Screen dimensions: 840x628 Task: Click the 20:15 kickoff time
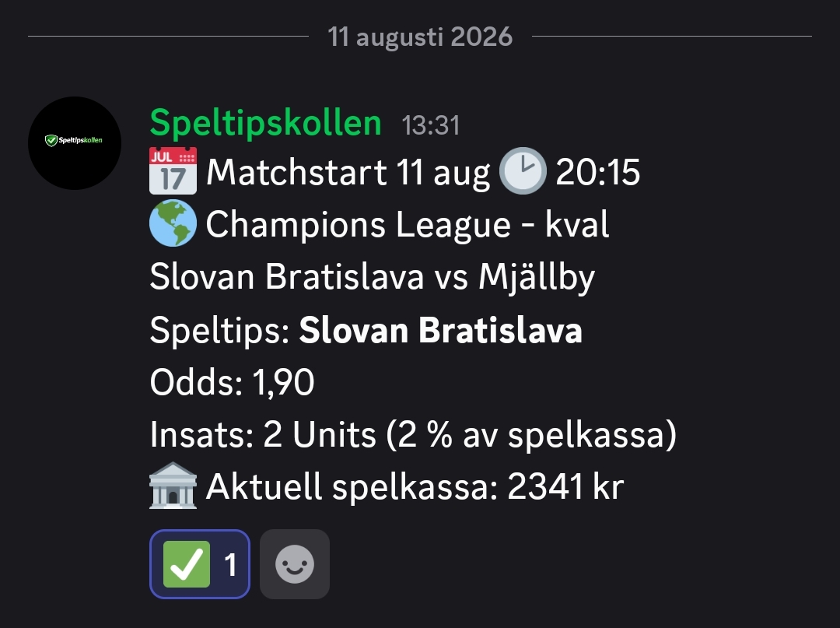click(x=598, y=173)
